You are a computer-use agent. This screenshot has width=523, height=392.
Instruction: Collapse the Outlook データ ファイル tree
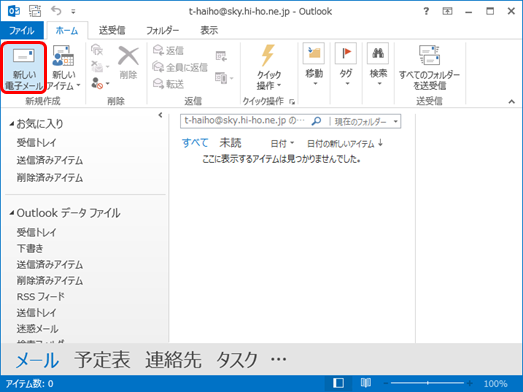point(12,213)
